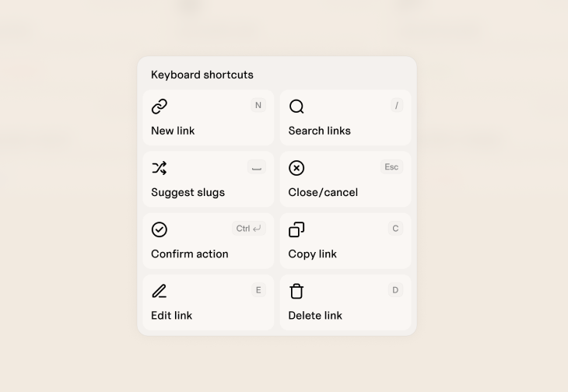This screenshot has height=392, width=568.
Task: Click the Ctrl Enter key badge
Action: point(249,228)
